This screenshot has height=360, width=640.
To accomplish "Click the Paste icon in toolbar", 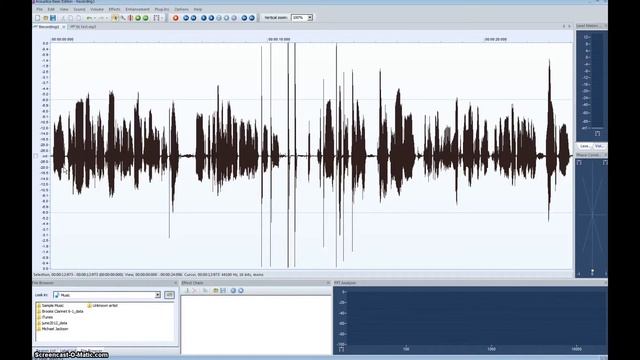I will coord(78,18).
